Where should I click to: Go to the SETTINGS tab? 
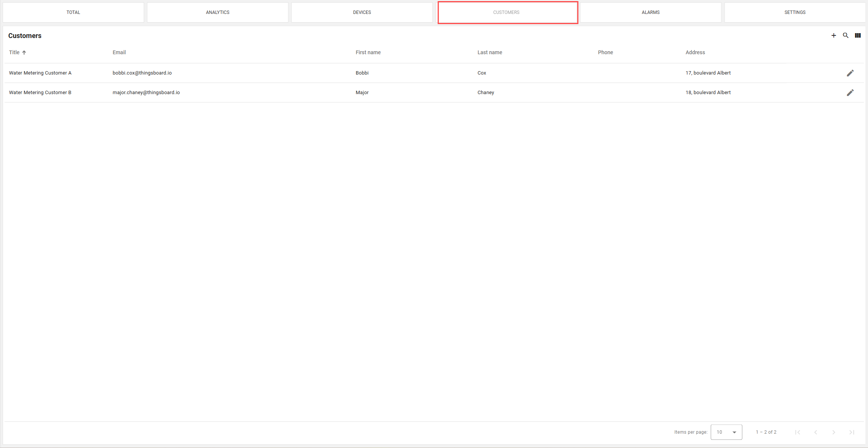tap(795, 12)
